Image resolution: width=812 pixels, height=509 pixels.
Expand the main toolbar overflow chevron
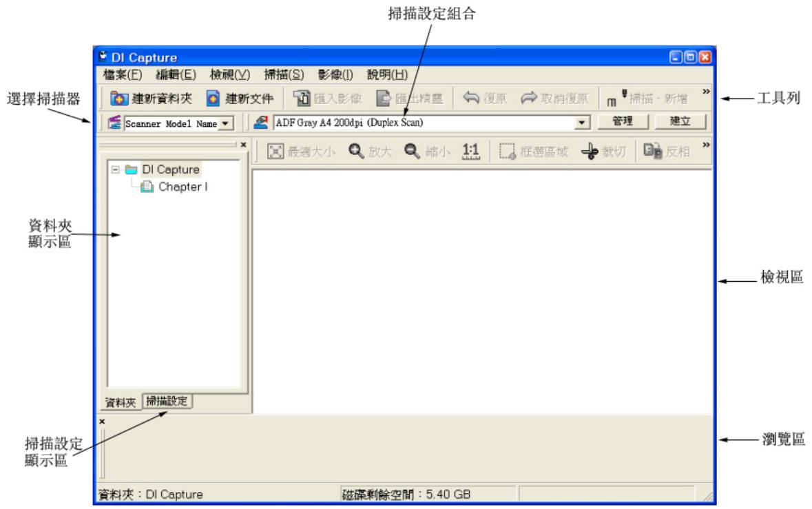(706, 92)
